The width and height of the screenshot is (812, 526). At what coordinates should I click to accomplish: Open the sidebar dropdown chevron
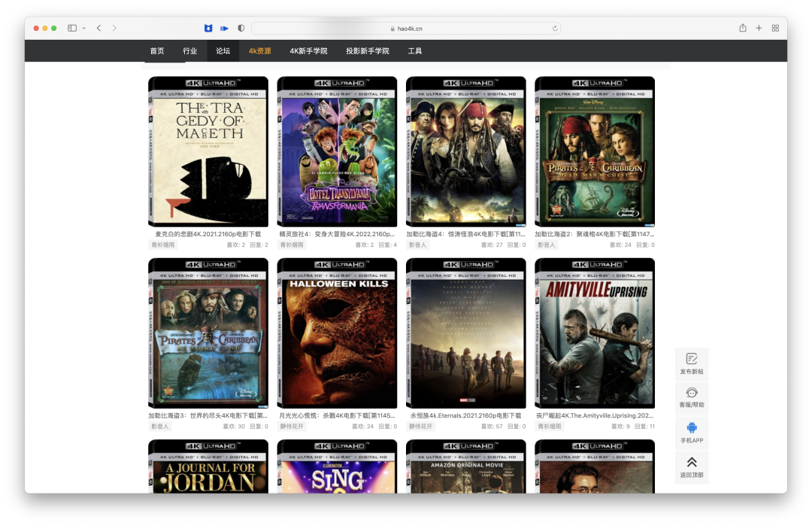click(84, 28)
